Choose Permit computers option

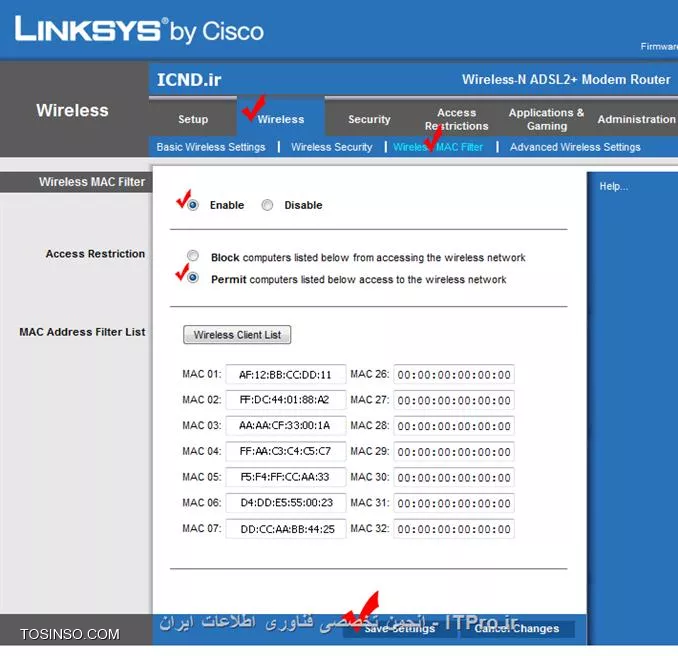point(193,277)
